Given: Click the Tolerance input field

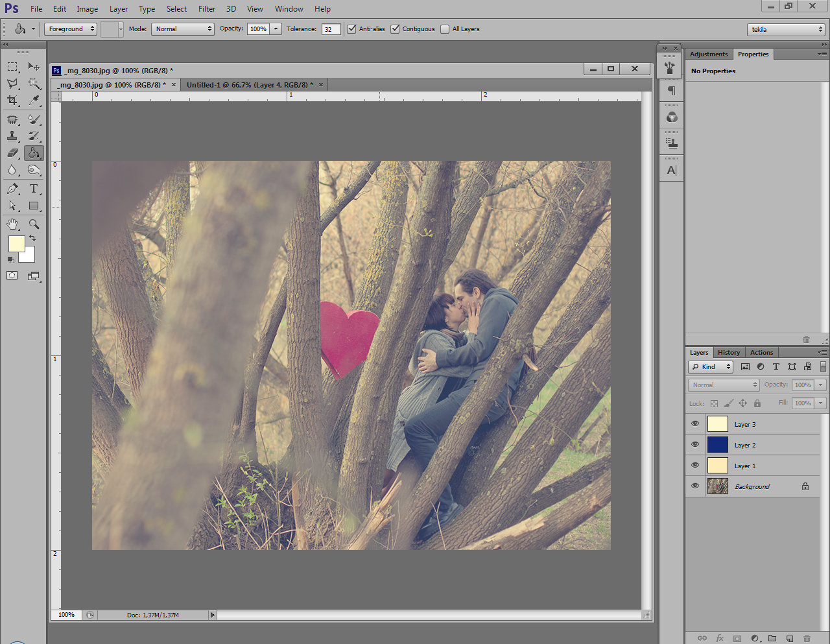Looking at the screenshot, I should click(331, 29).
